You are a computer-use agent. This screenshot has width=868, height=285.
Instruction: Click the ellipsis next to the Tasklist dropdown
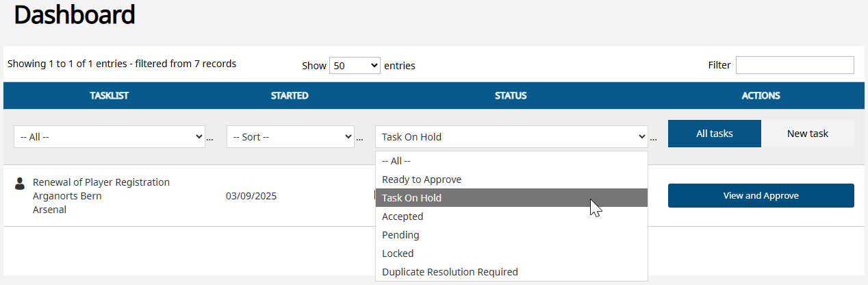pos(210,139)
